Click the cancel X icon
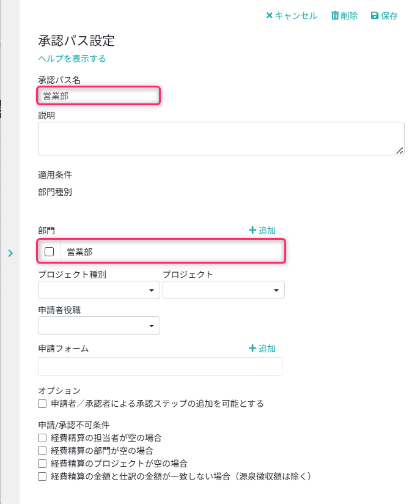Screen dimensions: 420x504 (269, 16)
